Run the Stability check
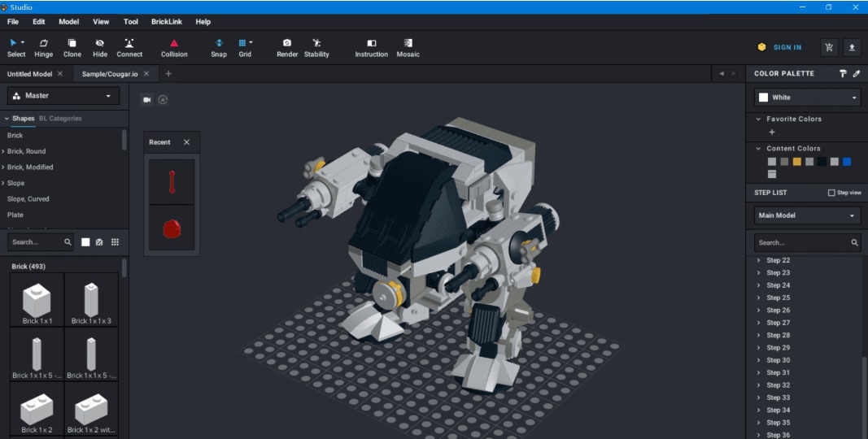Screen dimensions: 868x439 point(316,48)
